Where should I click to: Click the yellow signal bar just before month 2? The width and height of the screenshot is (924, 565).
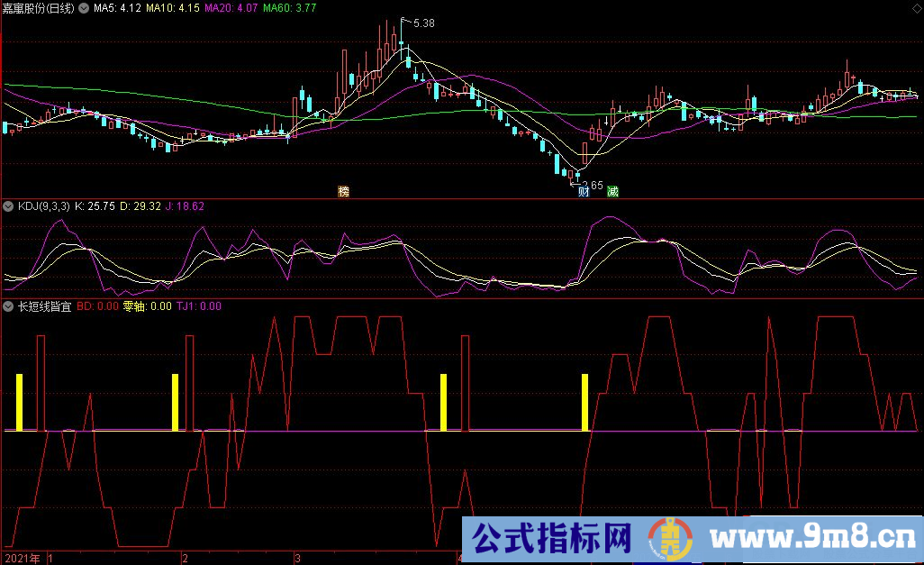coord(175,402)
